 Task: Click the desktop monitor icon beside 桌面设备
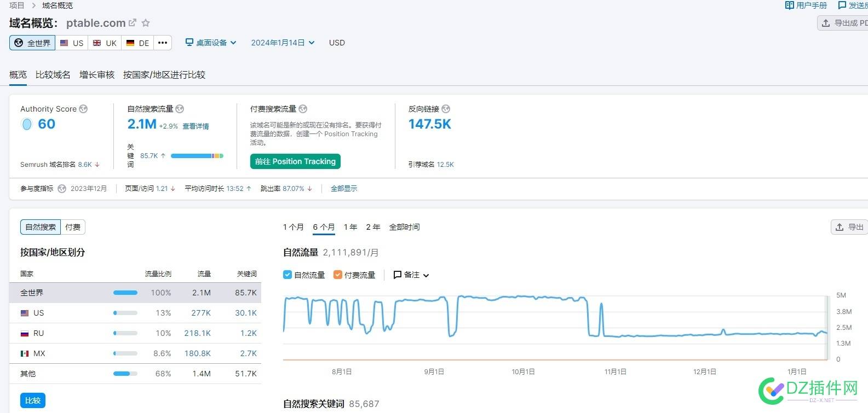[x=189, y=42]
